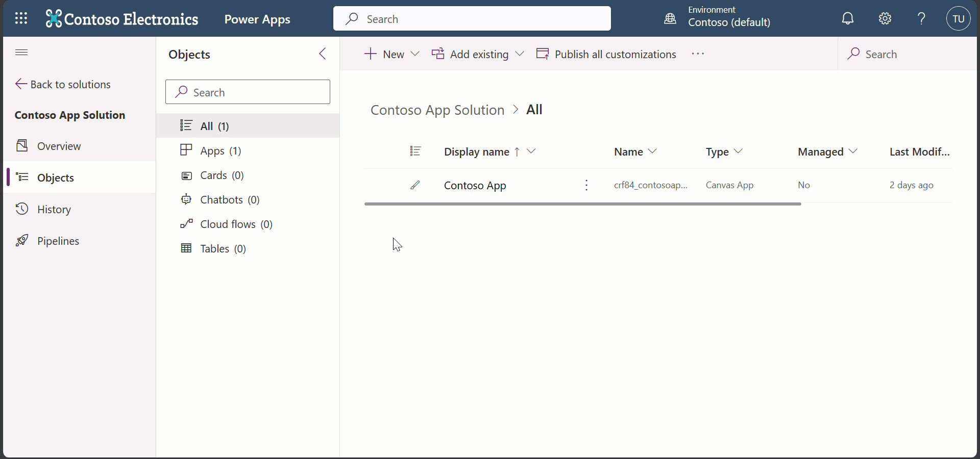Click the Objects search input field
This screenshot has width=980, height=459.
[248, 92]
